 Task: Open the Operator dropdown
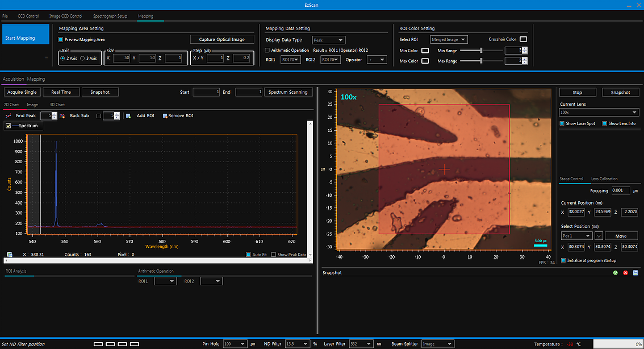(x=377, y=60)
